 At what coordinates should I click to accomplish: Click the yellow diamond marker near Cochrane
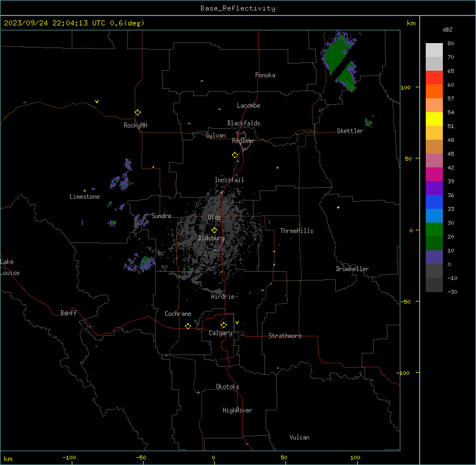tap(188, 326)
